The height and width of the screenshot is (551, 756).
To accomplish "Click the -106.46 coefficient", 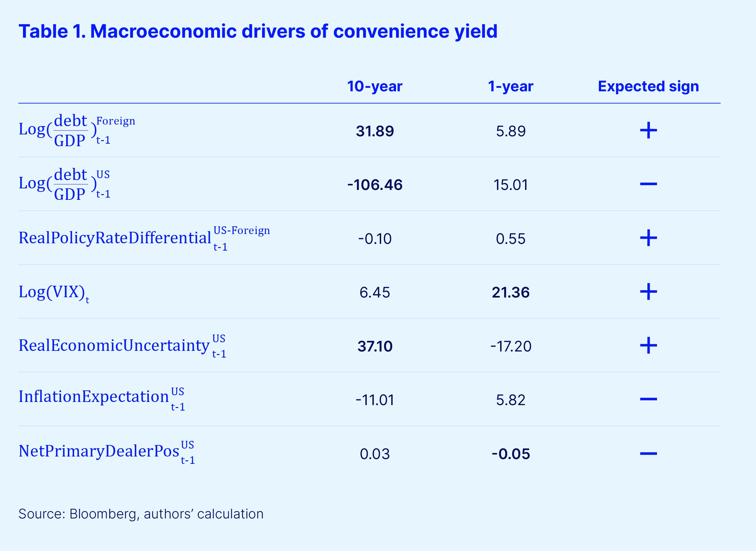I will [x=375, y=185].
